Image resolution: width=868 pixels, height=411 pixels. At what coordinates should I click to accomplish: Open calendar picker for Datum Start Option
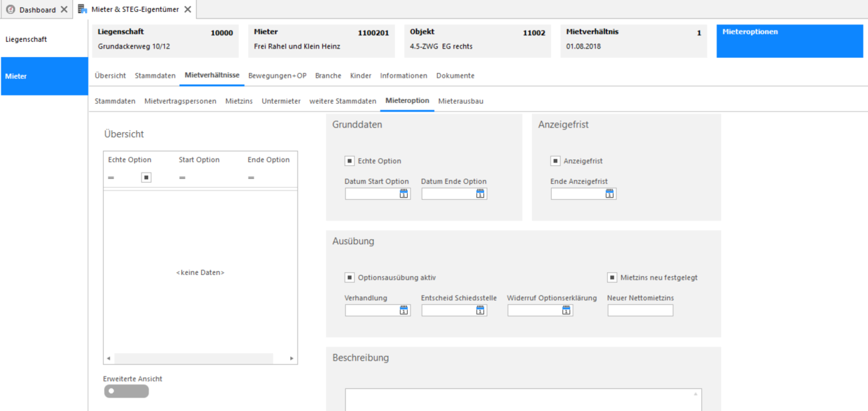point(404,194)
